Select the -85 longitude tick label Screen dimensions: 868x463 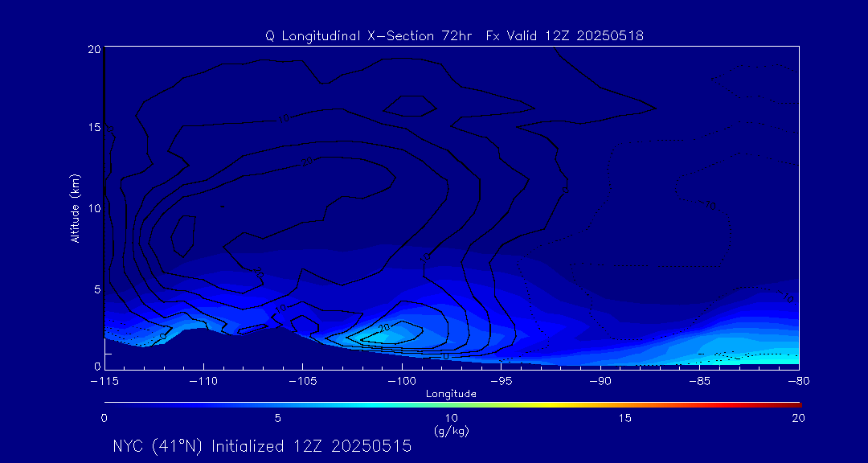coord(699,381)
